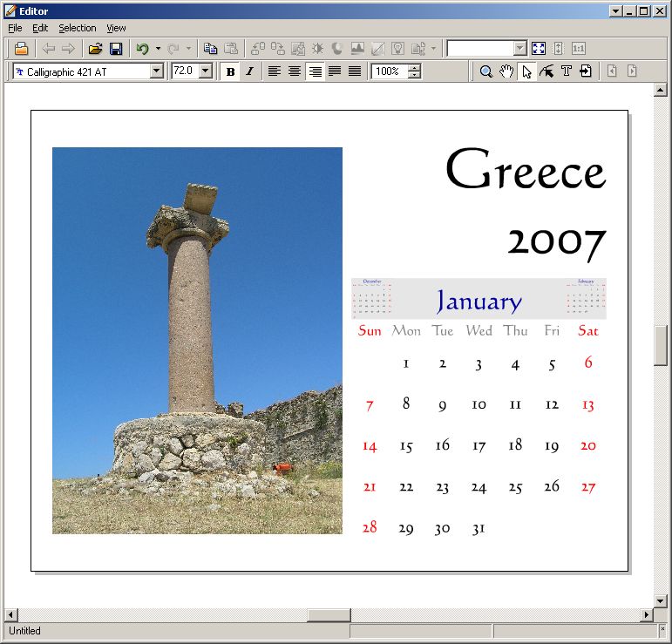The image size is (672, 644).
Task: Activate the arrow selection pointer tool
Action: click(x=526, y=71)
